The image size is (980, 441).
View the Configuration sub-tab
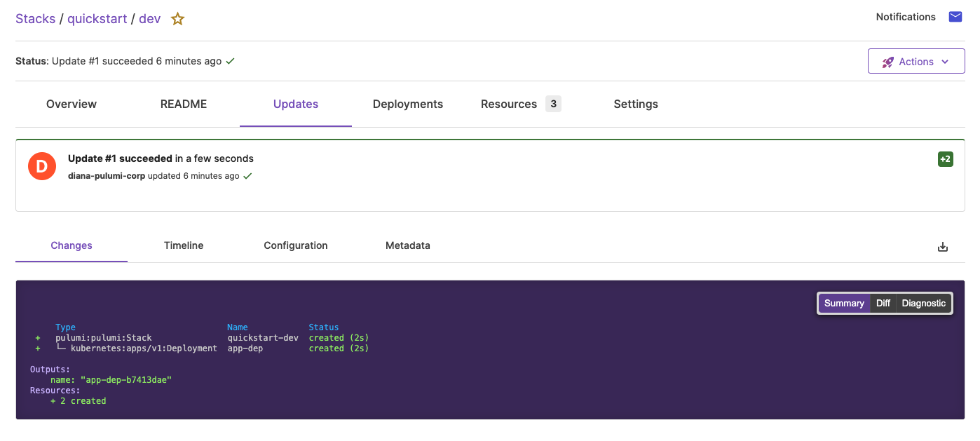[296, 245]
